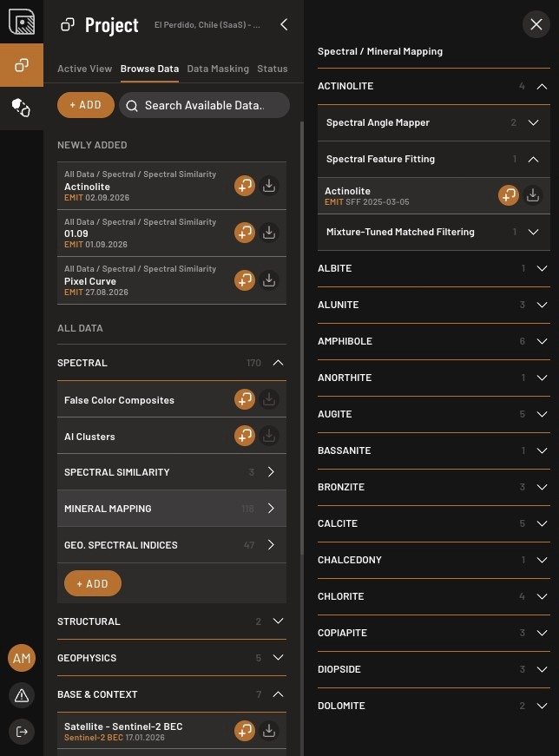Expand the CHLORITE group
This screenshot has width=559, height=756.
tap(434, 596)
